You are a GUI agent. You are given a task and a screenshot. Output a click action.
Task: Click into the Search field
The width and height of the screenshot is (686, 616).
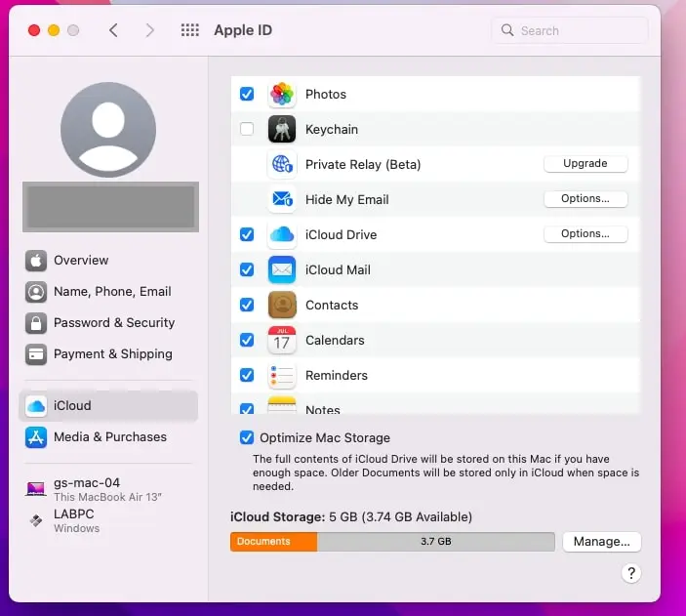[x=570, y=30]
